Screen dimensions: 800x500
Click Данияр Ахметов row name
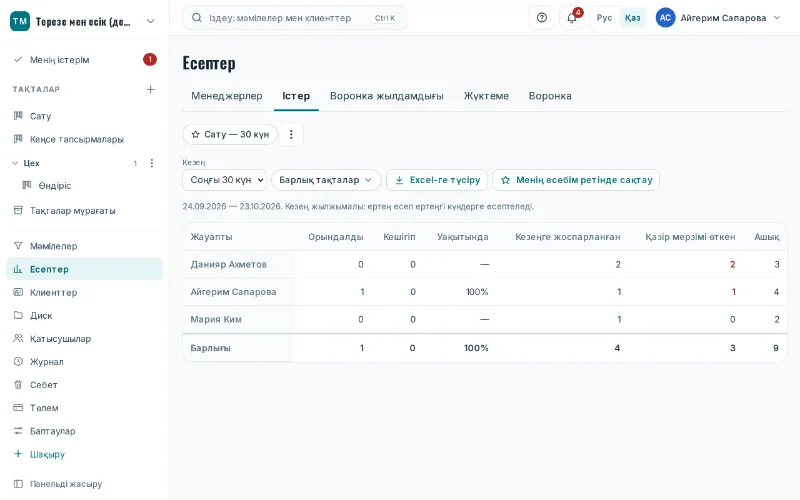click(x=229, y=264)
